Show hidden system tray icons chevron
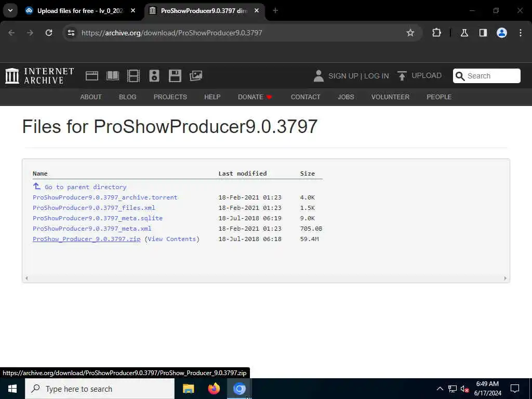Viewport: 532px width, 399px height. click(x=440, y=389)
